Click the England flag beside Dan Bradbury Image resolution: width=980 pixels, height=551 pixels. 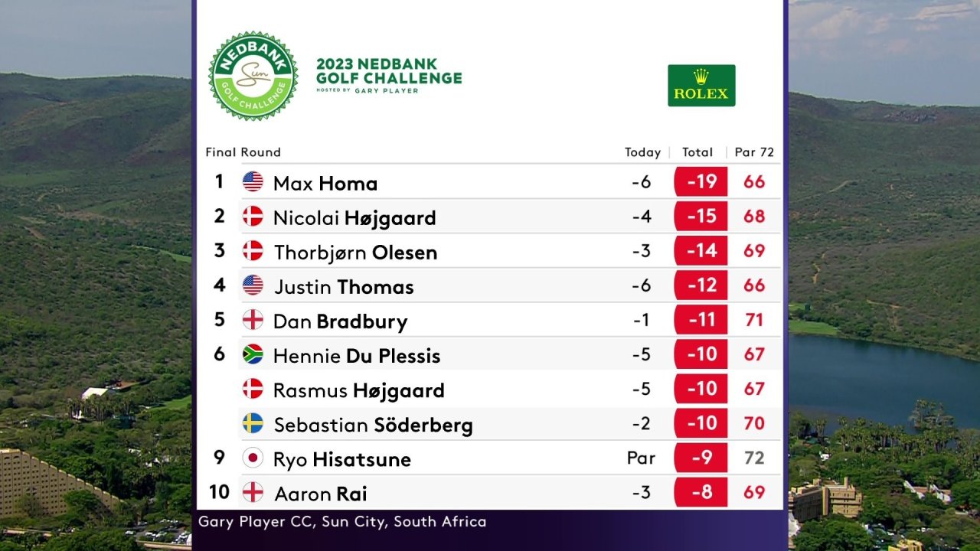pyautogui.click(x=253, y=320)
